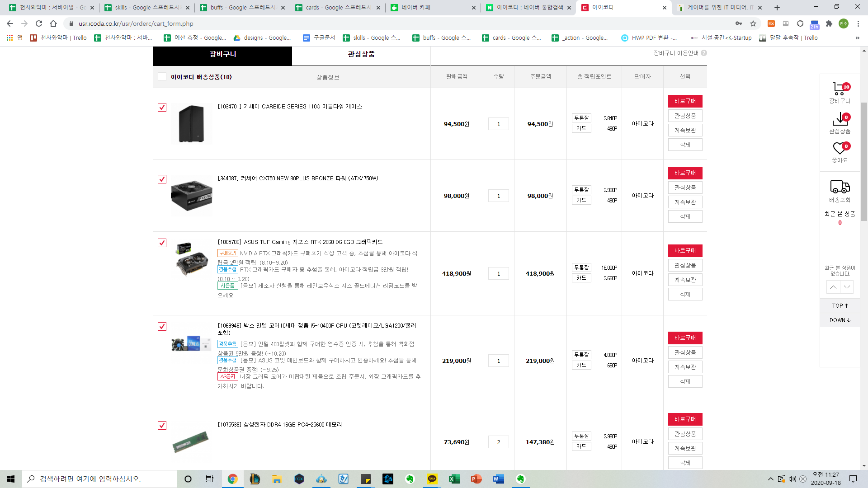Uncheck the CX750 power supply item
The image size is (868, 488).
point(162,179)
